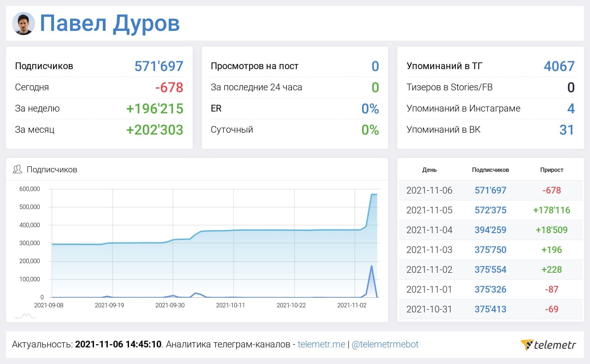Image resolution: width=590 pixels, height=364 pixels.
Task: Click the 375'413 subscribers cell
Action: pyautogui.click(x=490, y=309)
